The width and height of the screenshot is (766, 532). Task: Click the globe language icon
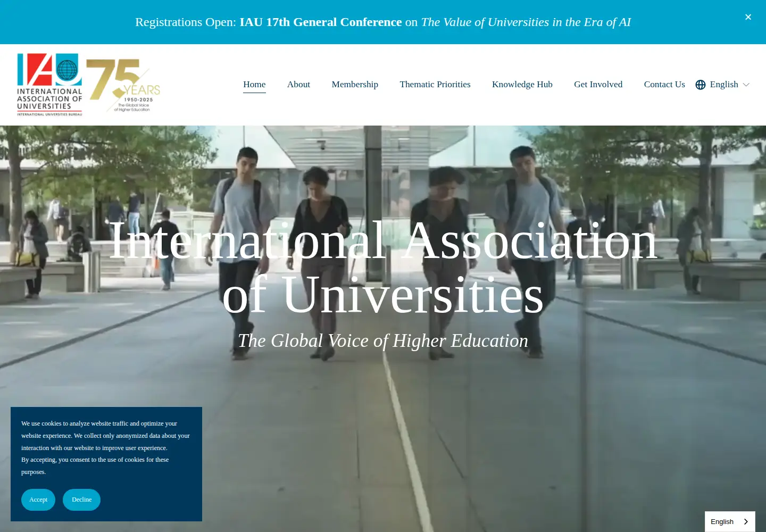(701, 85)
